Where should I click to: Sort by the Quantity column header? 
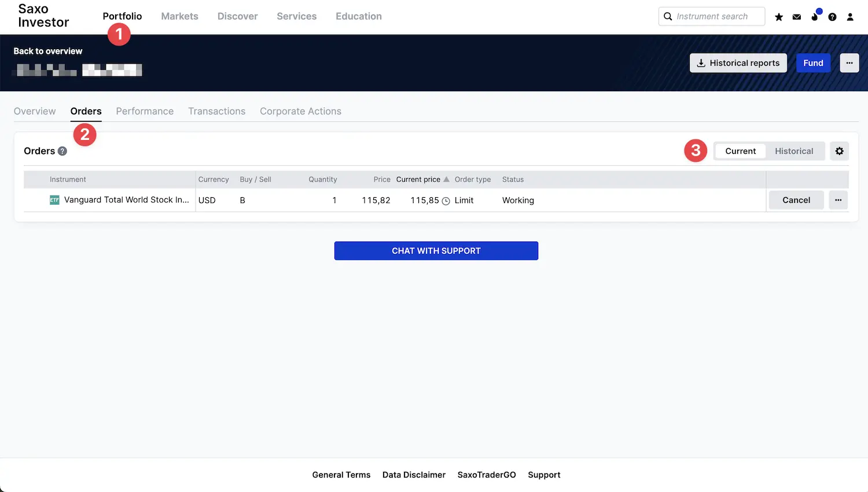point(322,179)
